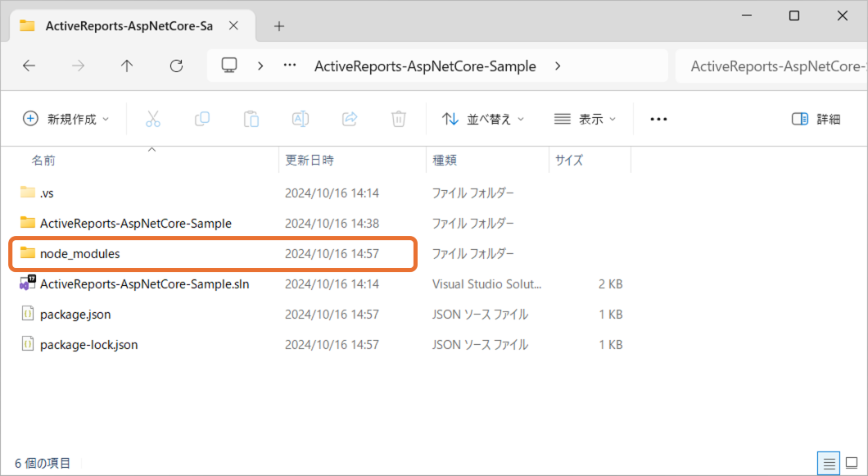Viewport: 868px width, 476px height.
Task: Click node_modules date 2024/10/16 14:57
Action: coord(332,254)
